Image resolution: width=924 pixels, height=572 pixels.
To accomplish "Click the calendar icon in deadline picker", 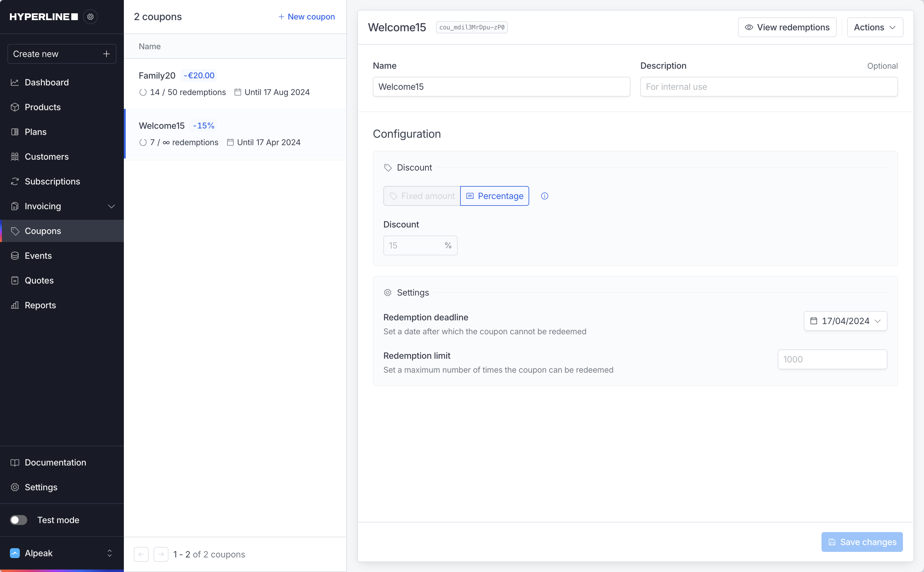I will (x=813, y=321).
